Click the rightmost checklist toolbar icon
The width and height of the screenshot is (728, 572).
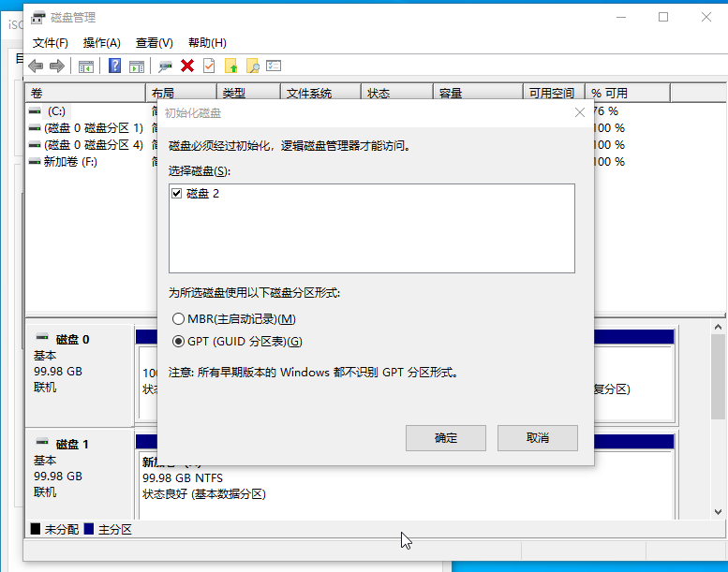pyautogui.click(x=274, y=66)
